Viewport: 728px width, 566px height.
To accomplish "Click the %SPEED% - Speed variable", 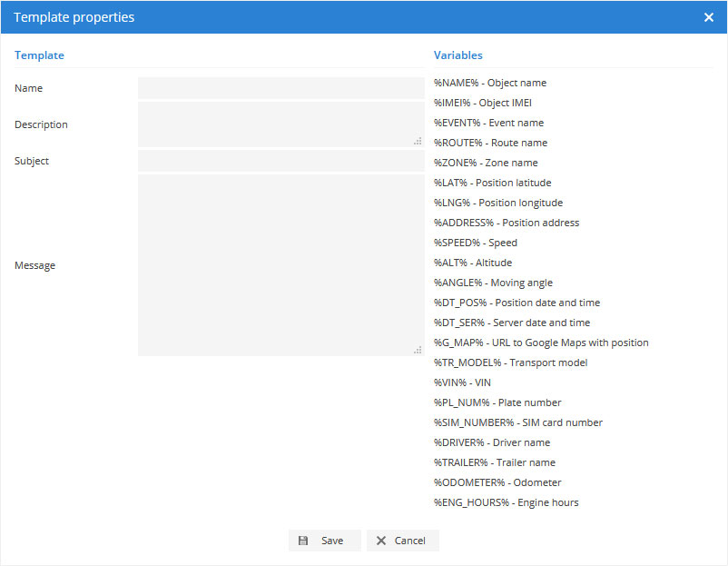I will (x=476, y=243).
